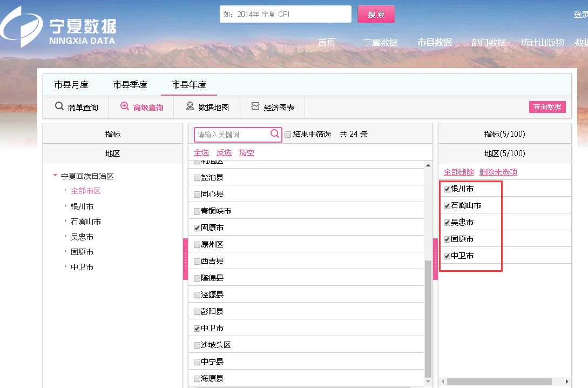Viewport: 588px width, 388px height.
Task: Select 宁夏回族自治区 label in the tree
Action: 87,176
